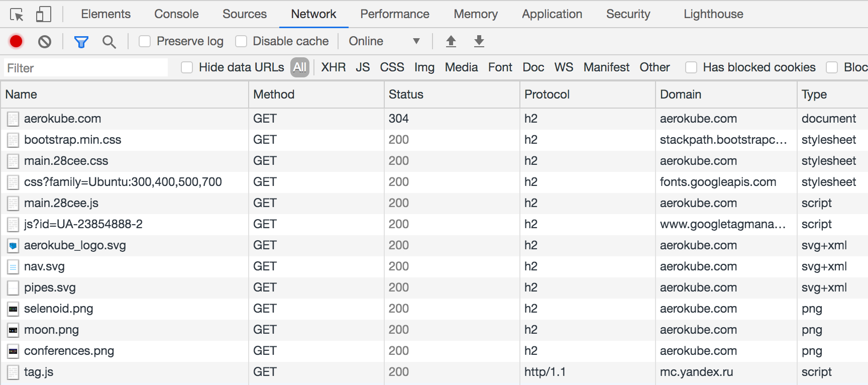Select the Network tab
The width and height of the screenshot is (868, 385).
[313, 14]
